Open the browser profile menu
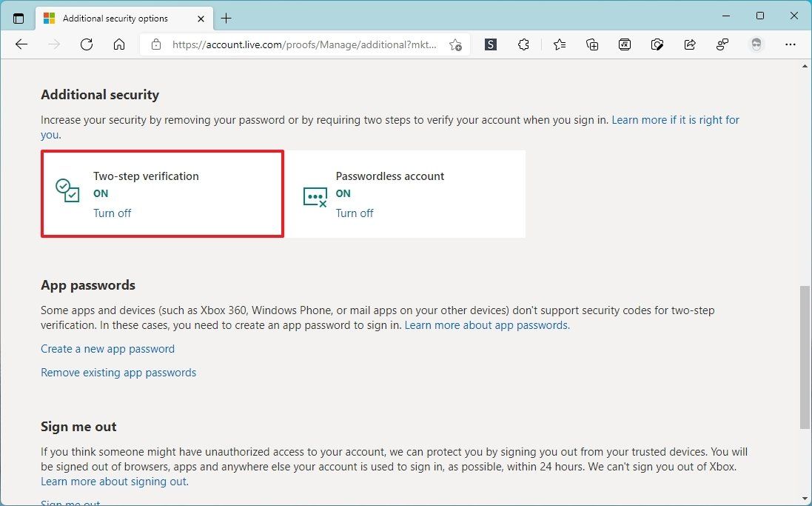 click(x=756, y=44)
